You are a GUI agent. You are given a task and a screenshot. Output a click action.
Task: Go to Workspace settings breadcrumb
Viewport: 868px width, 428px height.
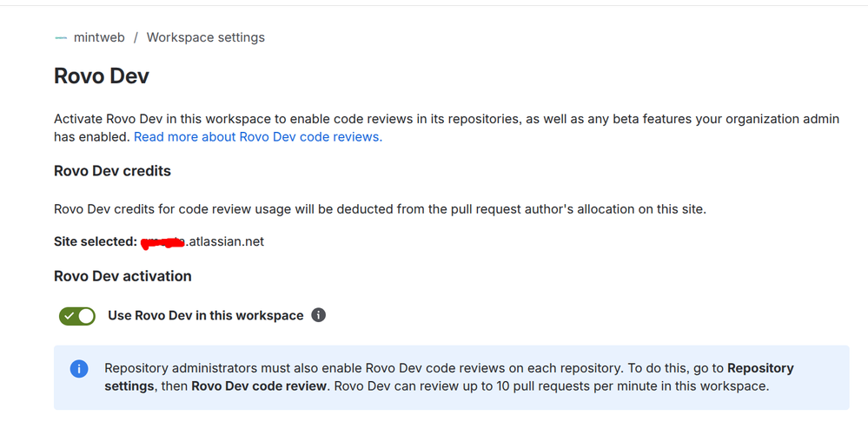click(x=205, y=37)
